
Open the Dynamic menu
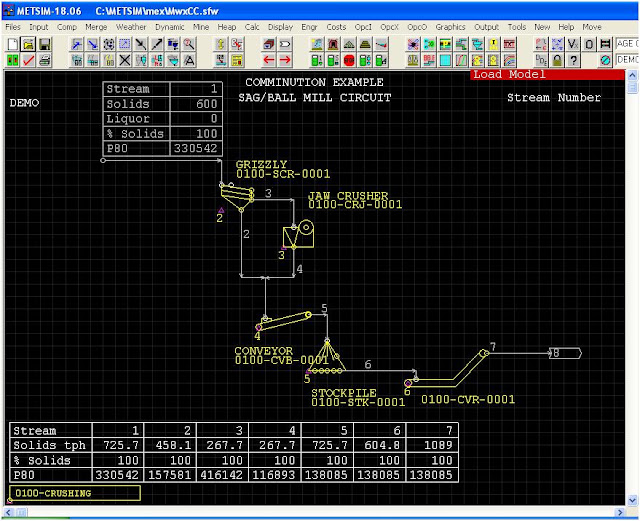click(169, 27)
